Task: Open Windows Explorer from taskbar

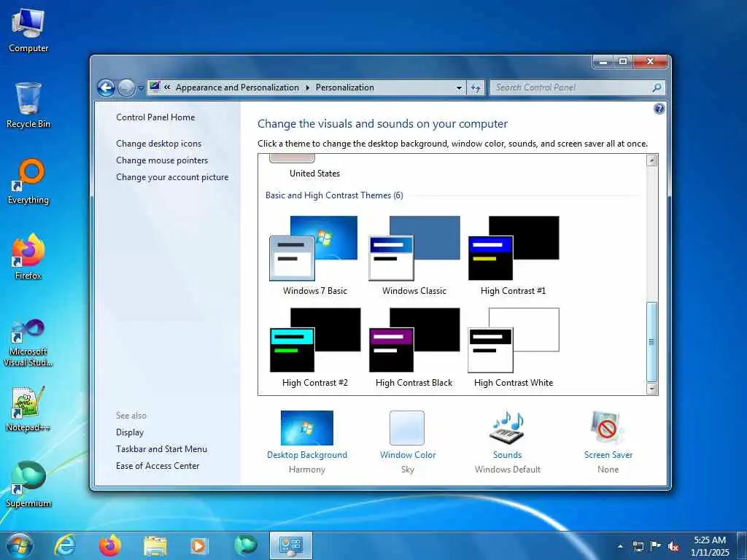Action: 155,546
